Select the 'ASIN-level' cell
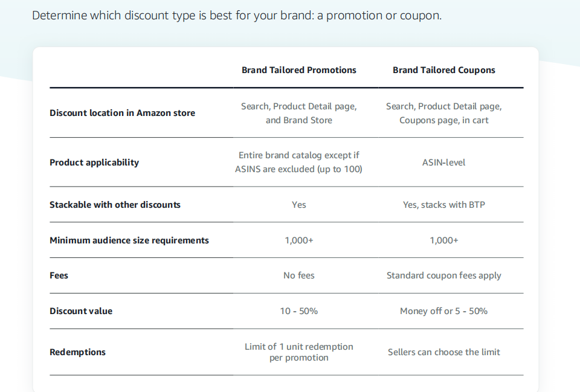The image size is (580, 392). pos(444,162)
